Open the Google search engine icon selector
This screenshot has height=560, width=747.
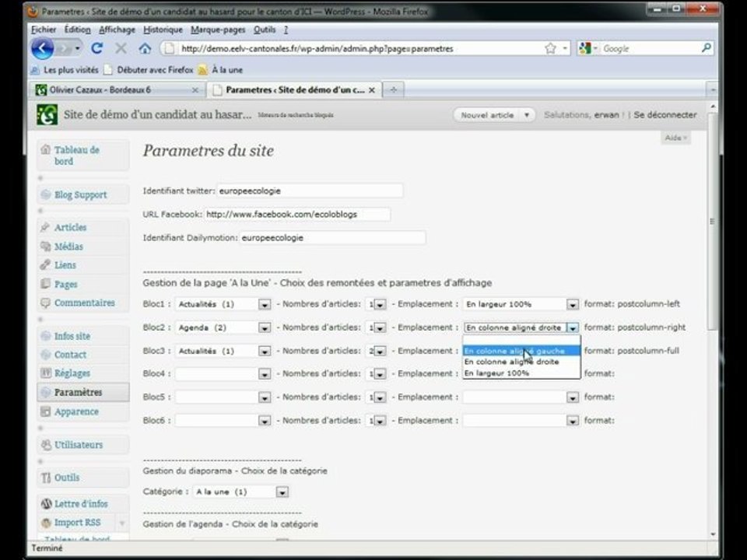(x=588, y=48)
